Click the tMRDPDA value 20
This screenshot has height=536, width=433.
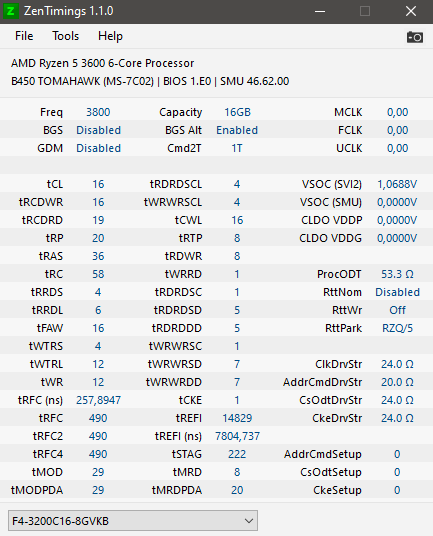click(x=237, y=490)
